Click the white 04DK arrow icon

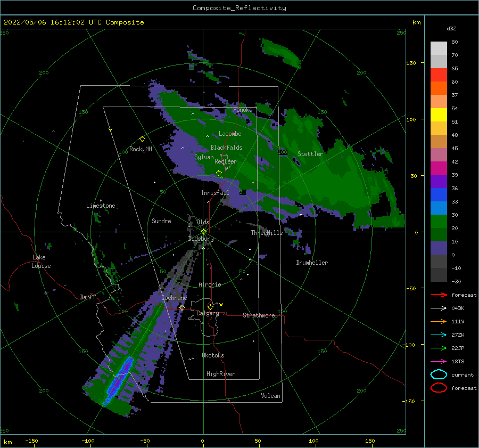439,308
